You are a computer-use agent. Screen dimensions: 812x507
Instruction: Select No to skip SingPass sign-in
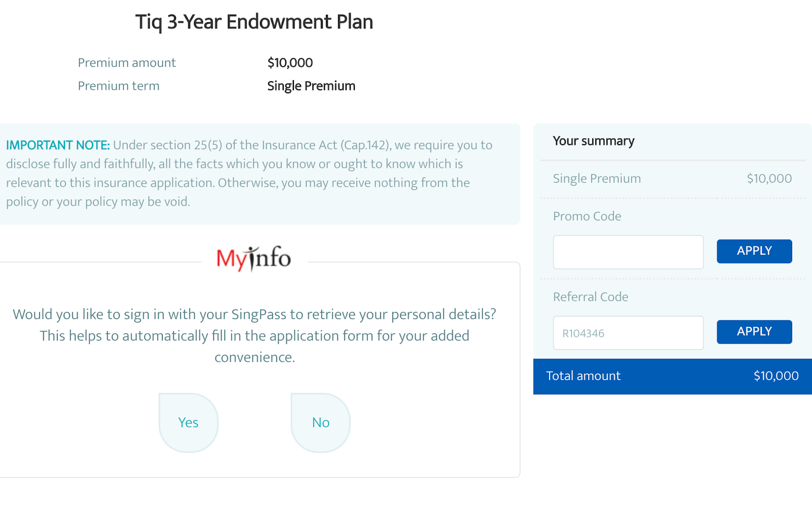[x=321, y=423]
